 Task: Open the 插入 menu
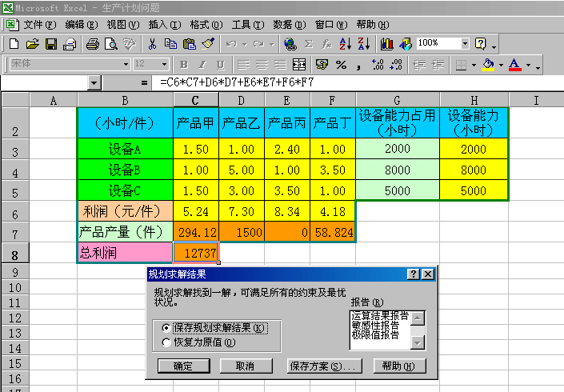point(165,25)
